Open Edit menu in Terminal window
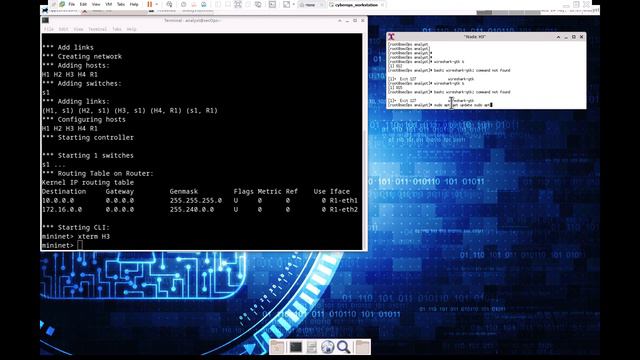Image resolution: width=640 pixels, height=360 pixels. (63, 29)
